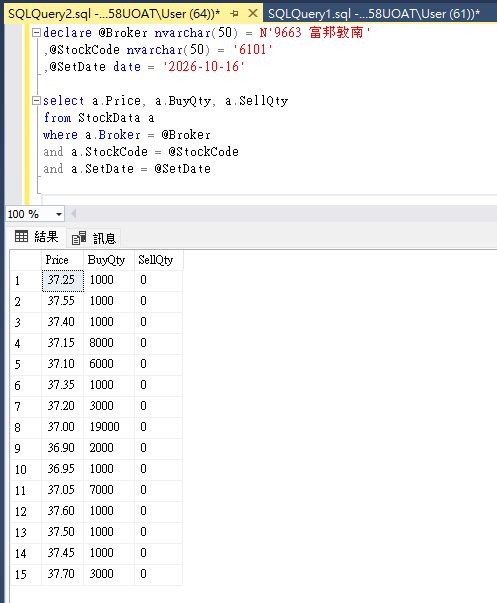Screen dimensions: 497x603
Task: Click the Price cell 37.10
Action: pos(62,365)
